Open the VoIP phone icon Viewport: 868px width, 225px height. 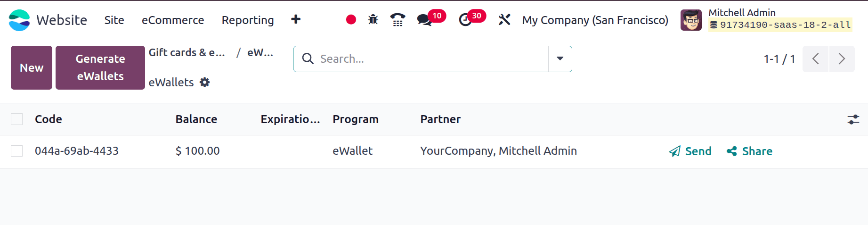coord(397,20)
